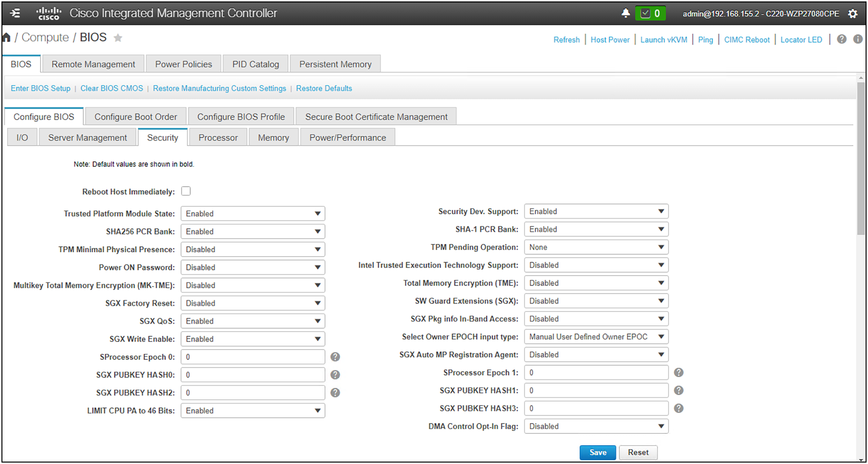Open the settings gear menu
The width and height of the screenshot is (868, 464).
click(853, 13)
